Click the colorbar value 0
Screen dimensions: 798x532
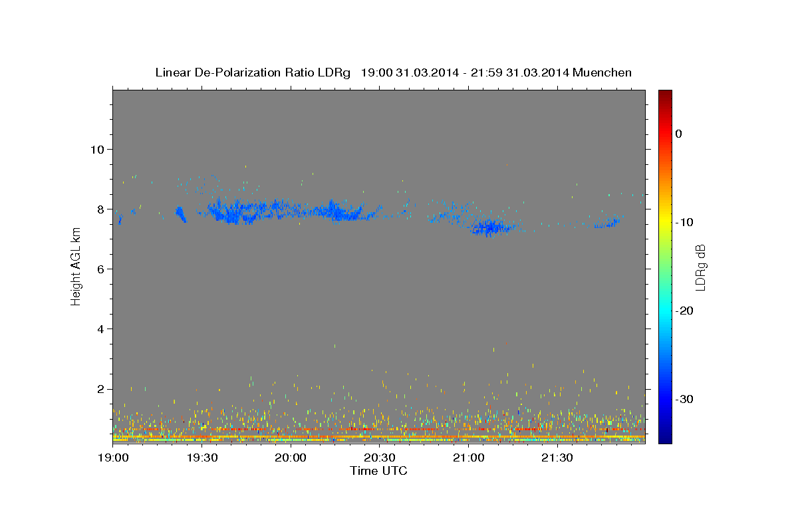pos(679,134)
